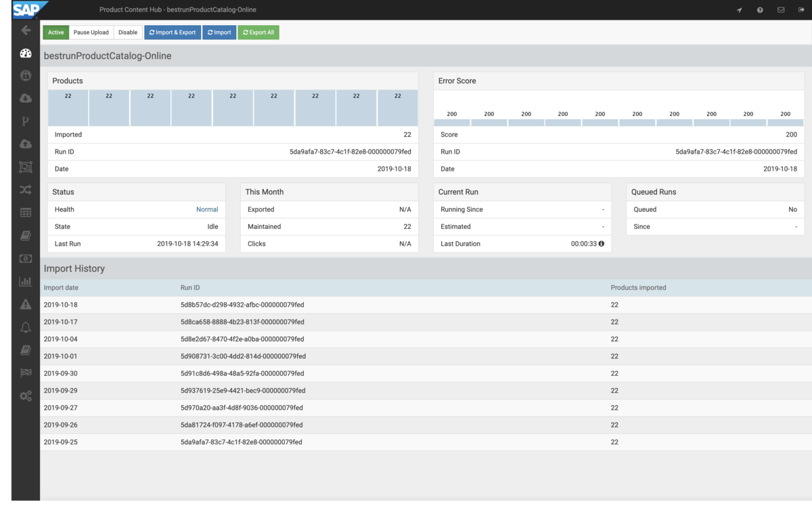Viewport: 812px width, 514px height.
Task: Open the branching workflow icon in the sidebar
Action: (25, 121)
